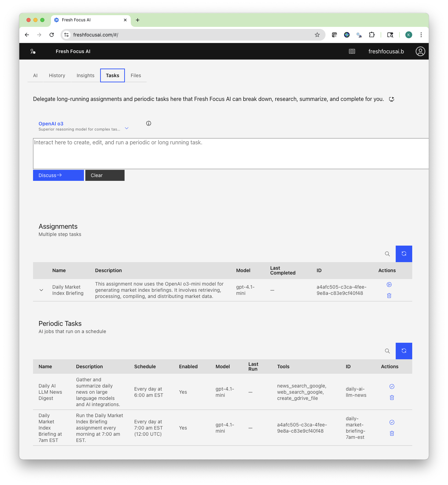This screenshot has height=485, width=448.
Task: Click the task interaction input field
Action: [x=231, y=153]
